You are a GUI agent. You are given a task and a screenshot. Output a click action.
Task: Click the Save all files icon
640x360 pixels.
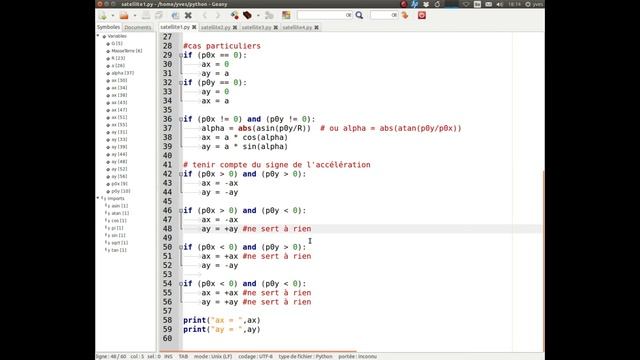(159, 16)
